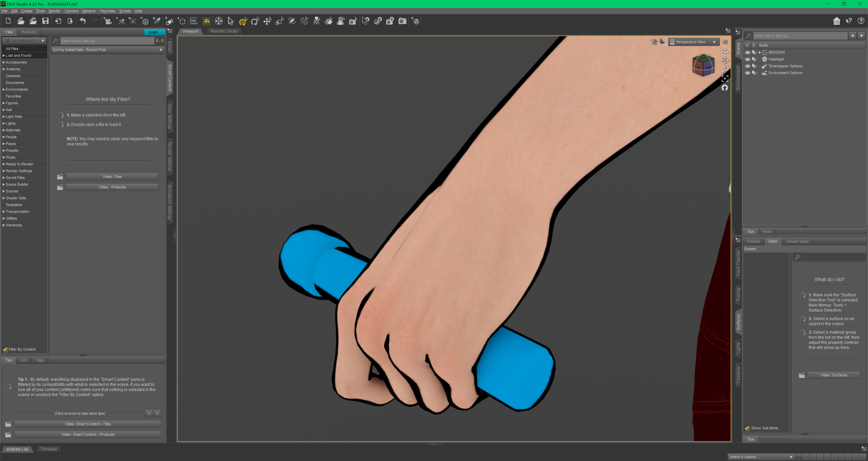Image resolution: width=868 pixels, height=461 pixels.
Task: Click Video: Smart Content > Files button
Action: pos(88,424)
